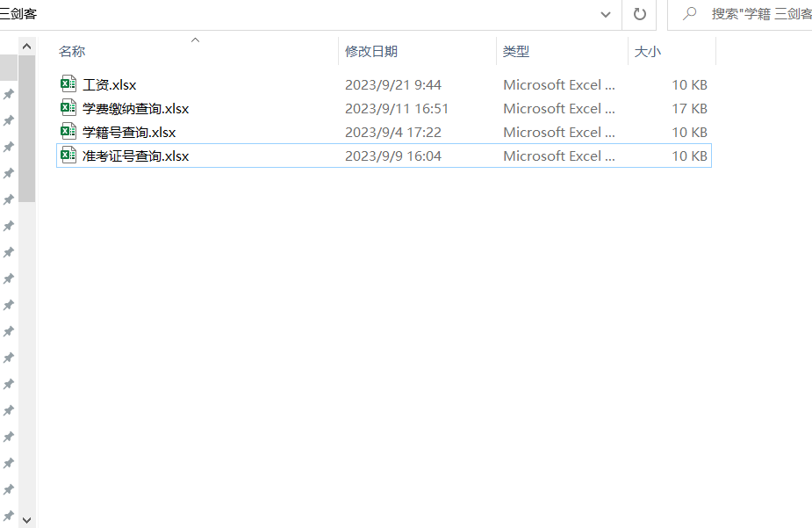This screenshot has height=528, width=812.
Task: Select the file name 准考证号查询.xlsx
Action: pos(136,156)
